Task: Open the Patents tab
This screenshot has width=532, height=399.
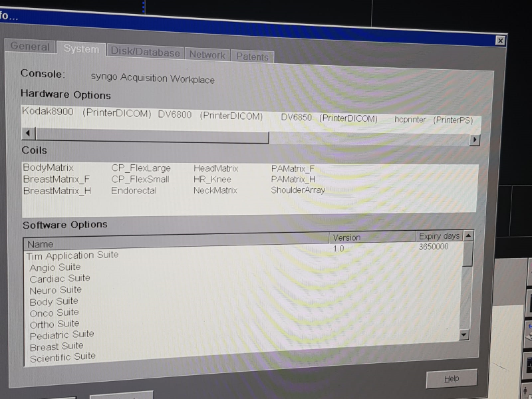Action: 252,57
